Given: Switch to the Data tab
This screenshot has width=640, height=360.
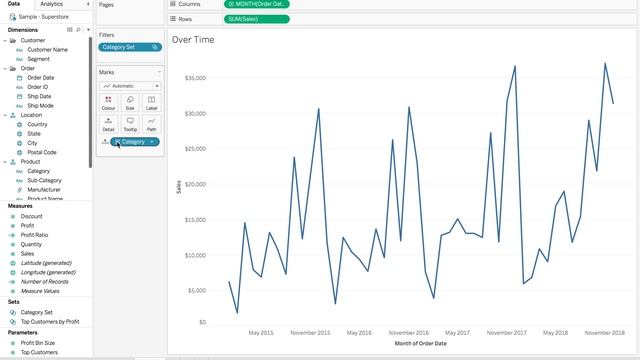Looking at the screenshot, I should (x=14, y=4).
